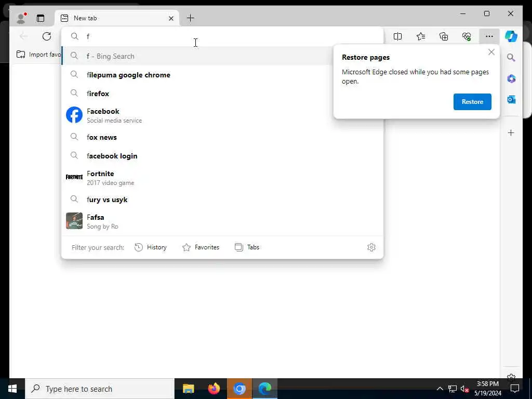Image resolution: width=532 pixels, height=399 pixels.
Task: Filter search by History
Action: pyautogui.click(x=151, y=247)
